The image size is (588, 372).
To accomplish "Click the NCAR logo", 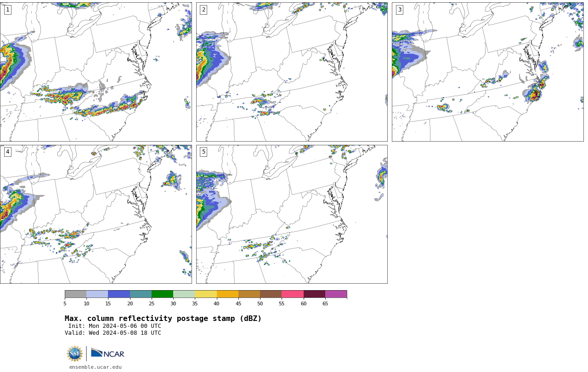I will [x=107, y=353].
